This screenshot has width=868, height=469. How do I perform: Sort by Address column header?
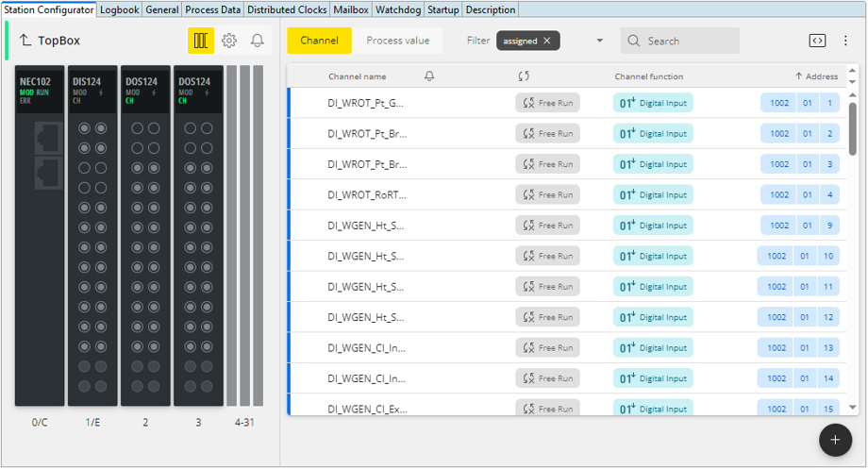pos(816,76)
